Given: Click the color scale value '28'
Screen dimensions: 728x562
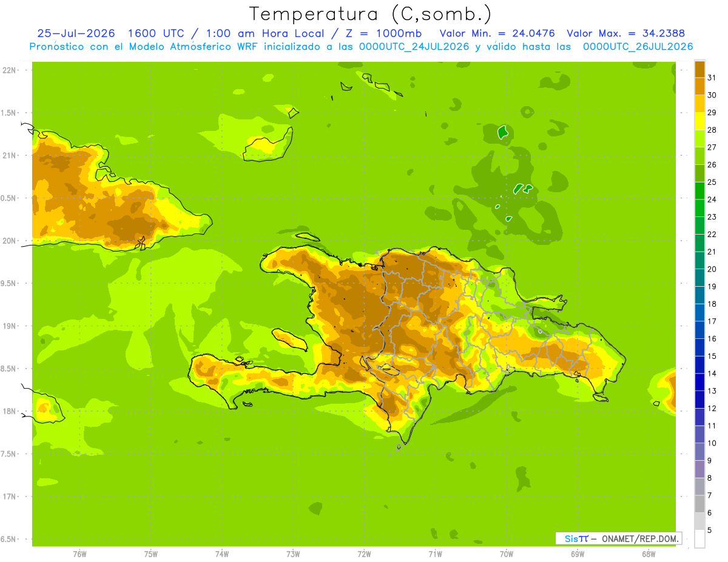Looking at the screenshot, I should coord(712,130).
